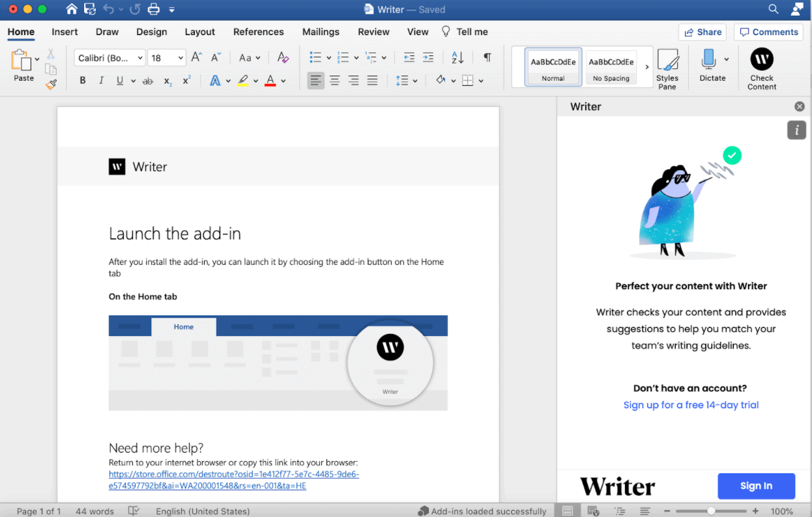Undo the last action
This screenshot has height=517, width=812.
(x=108, y=9)
